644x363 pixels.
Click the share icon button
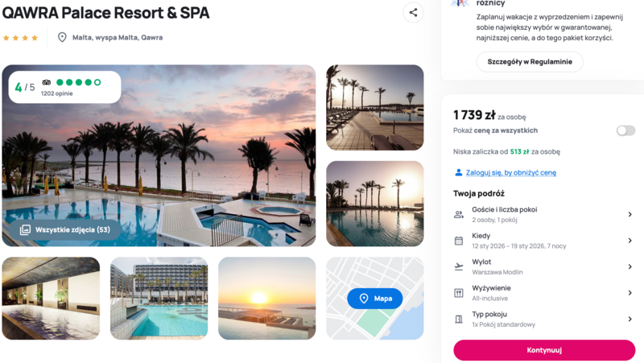click(413, 13)
